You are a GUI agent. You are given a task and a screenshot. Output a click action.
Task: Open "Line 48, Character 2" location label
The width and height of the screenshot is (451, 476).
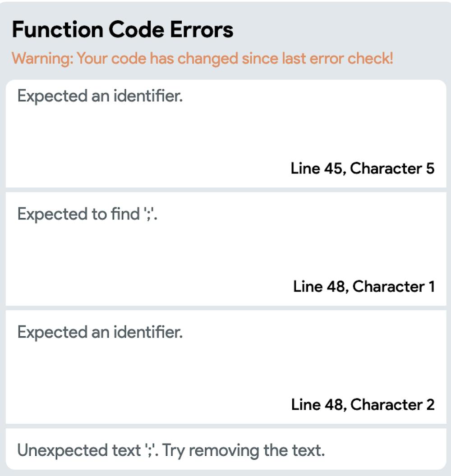(363, 404)
